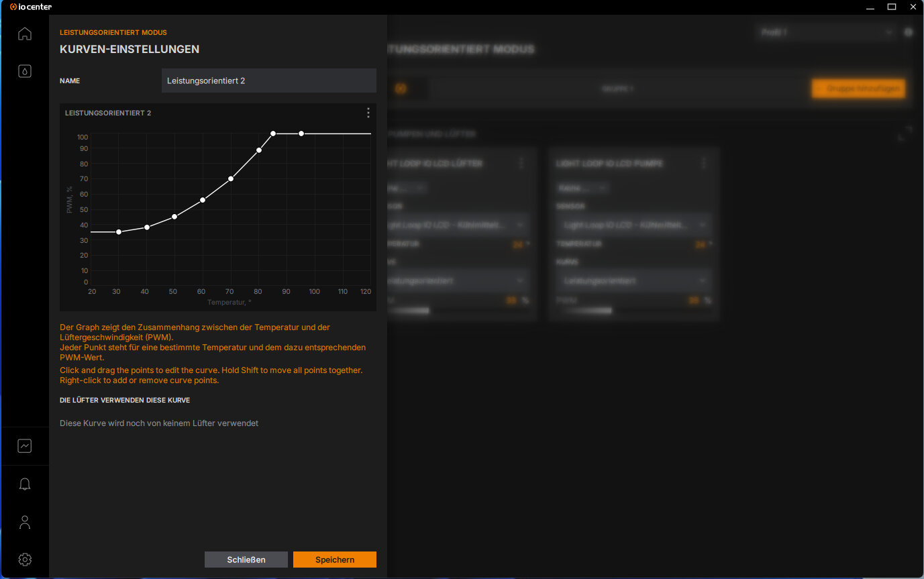924x579 pixels.
Task: Click the NAME label
Action: (x=70, y=81)
